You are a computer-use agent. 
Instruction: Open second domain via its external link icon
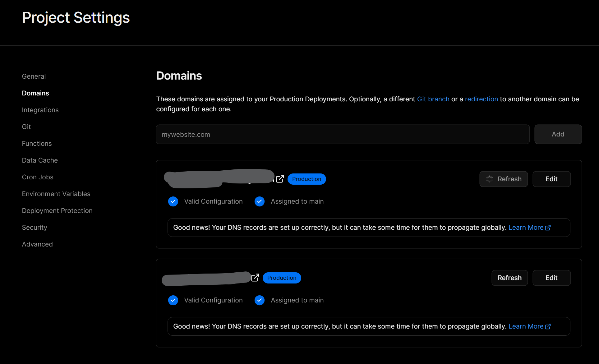click(x=255, y=278)
